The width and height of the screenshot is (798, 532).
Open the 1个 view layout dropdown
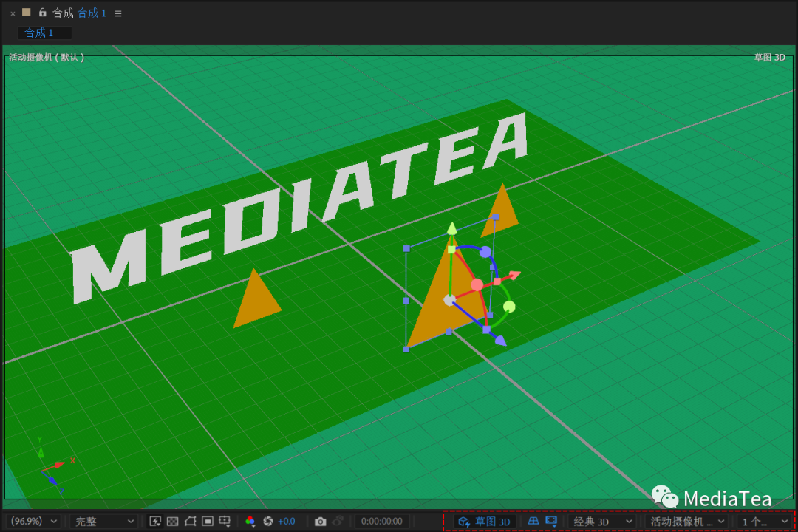(765, 522)
